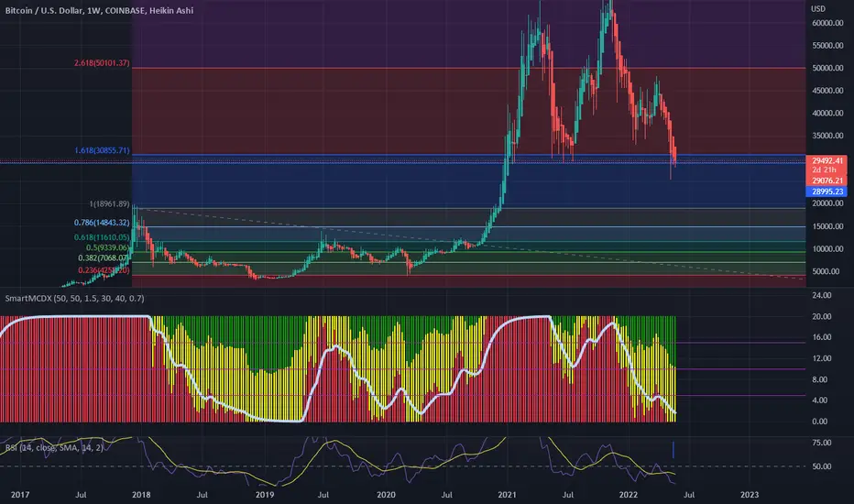Image resolution: width=854 pixels, height=504 pixels.
Task: Click the 0.5(9339.06) Fibonacci label
Action: click(x=108, y=248)
